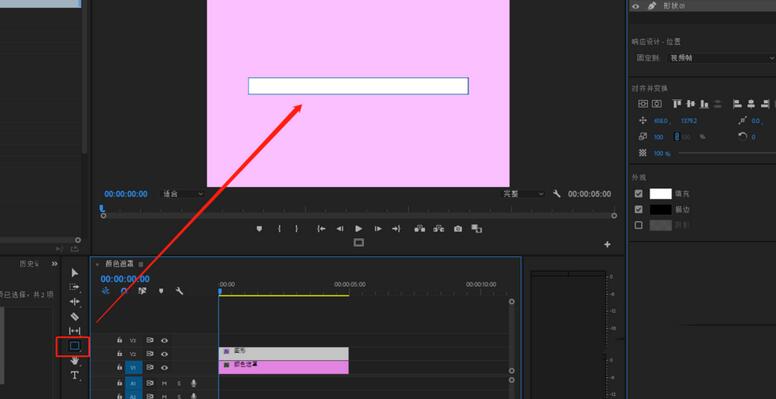The height and width of the screenshot is (399, 776).
Task: Pick the Selection arrow tool
Action: (75, 273)
